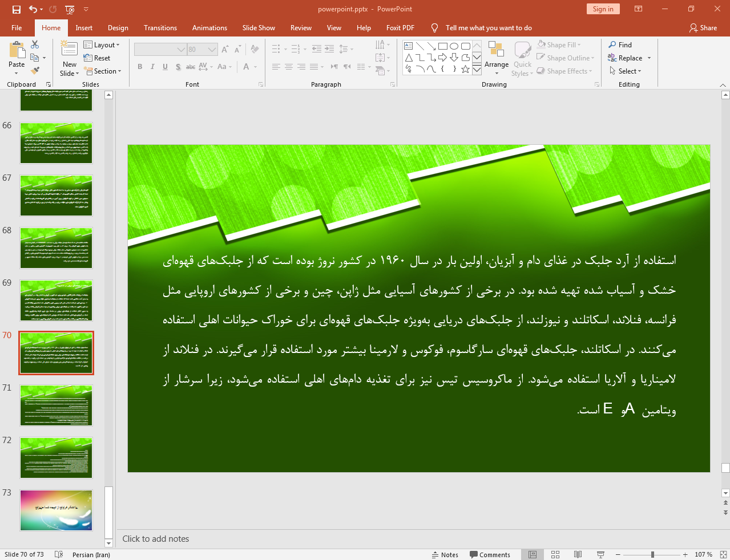
Task: Insert a New Slide via its icon
Action: pos(69,49)
